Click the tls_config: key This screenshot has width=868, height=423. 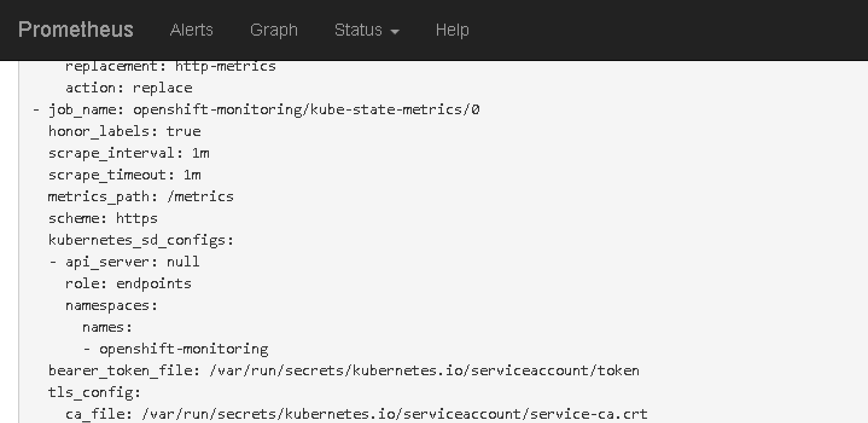coord(94,392)
